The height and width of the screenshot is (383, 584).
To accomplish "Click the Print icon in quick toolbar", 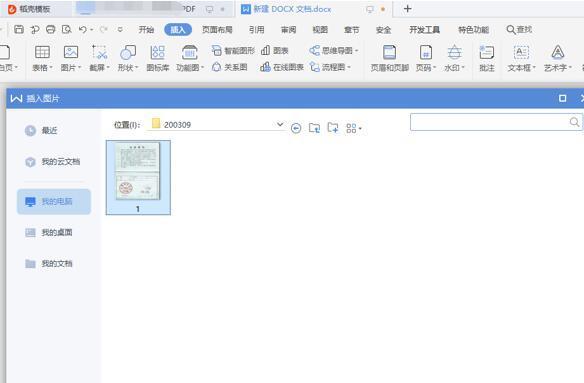I will click(x=51, y=29).
